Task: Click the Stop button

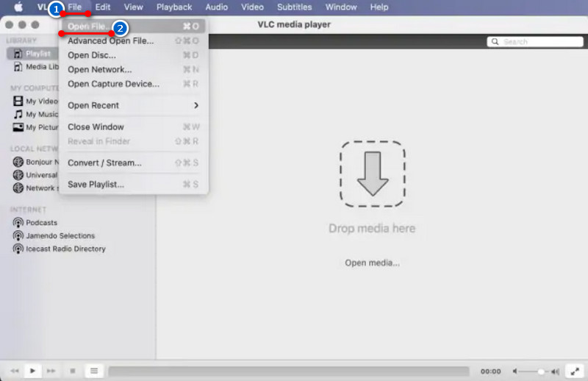Action: coord(73,371)
